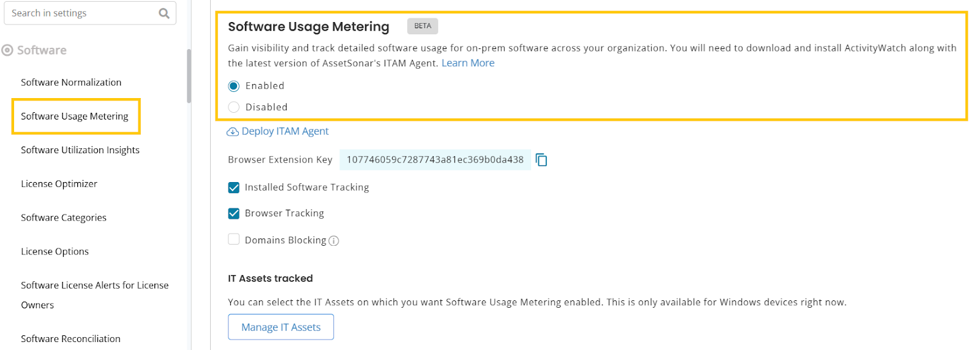
Task: Uncheck Installed Software Tracking
Action: 234,188
